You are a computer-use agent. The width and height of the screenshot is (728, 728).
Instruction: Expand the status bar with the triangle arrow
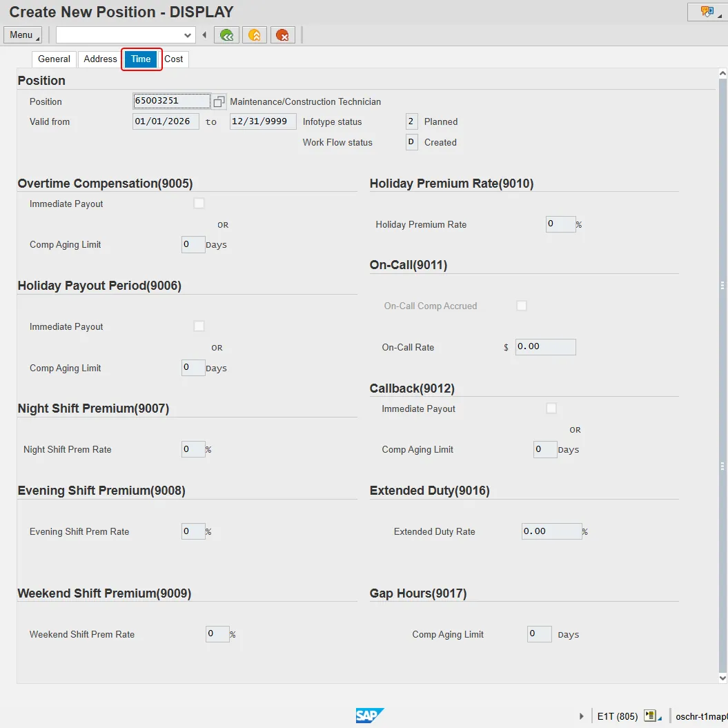pos(582,716)
